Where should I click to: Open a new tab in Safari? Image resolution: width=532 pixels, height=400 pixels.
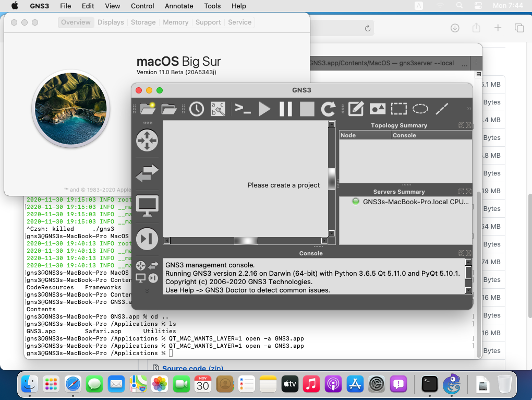[x=498, y=28]
